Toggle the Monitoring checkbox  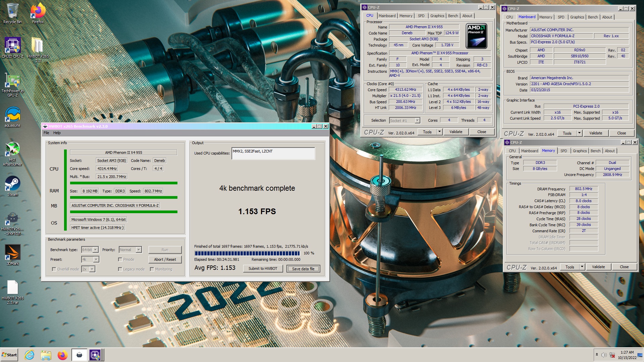152,269
